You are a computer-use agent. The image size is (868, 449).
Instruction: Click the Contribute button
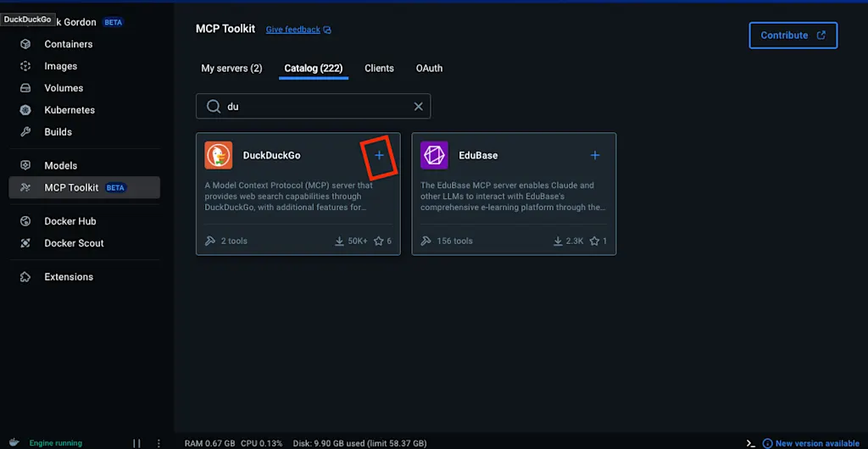(x=793, y=36)
